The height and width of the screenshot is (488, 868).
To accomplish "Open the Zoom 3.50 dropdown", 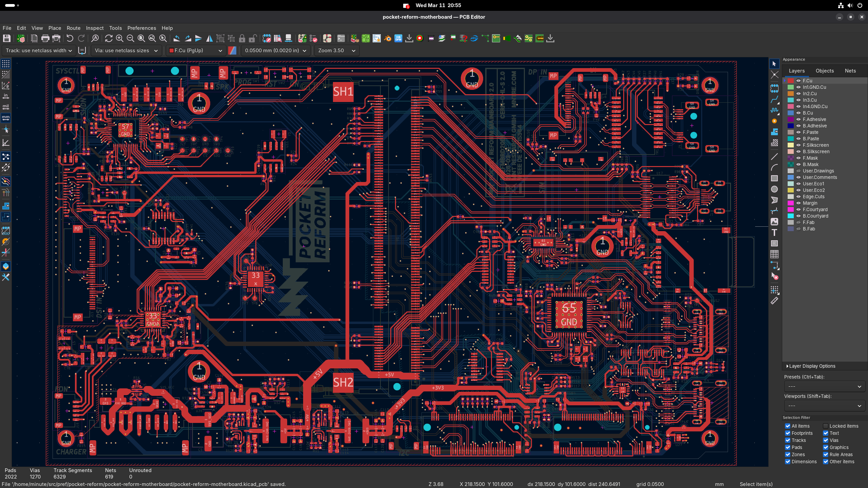I will pos(337,50).
